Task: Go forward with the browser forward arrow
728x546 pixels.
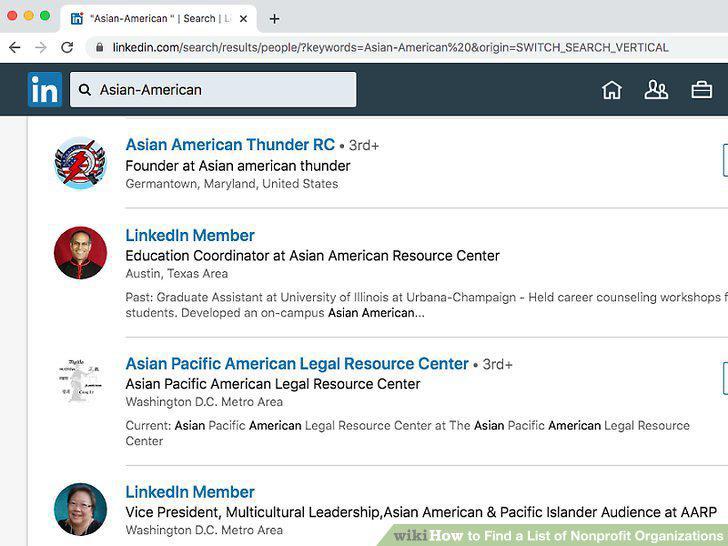Action: pos(41,47)
